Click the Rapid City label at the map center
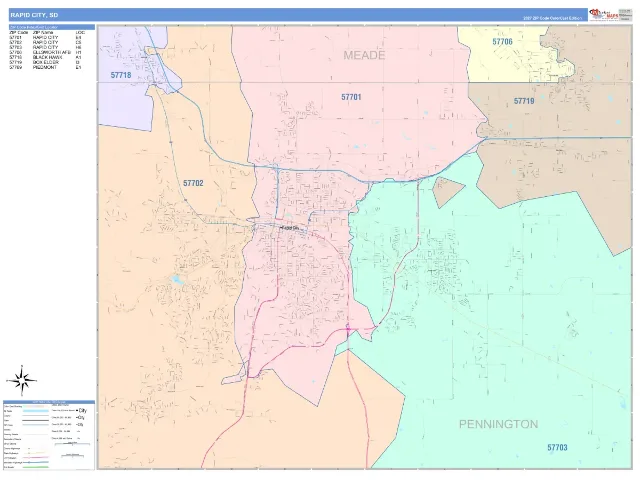This screenshot has height=480, width=640. [290, 228]
